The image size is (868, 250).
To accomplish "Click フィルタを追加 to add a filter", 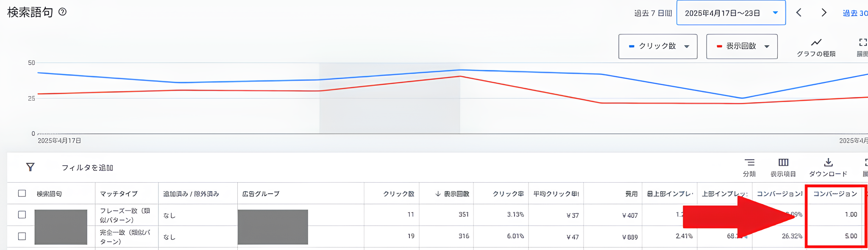I will [87, 168].
